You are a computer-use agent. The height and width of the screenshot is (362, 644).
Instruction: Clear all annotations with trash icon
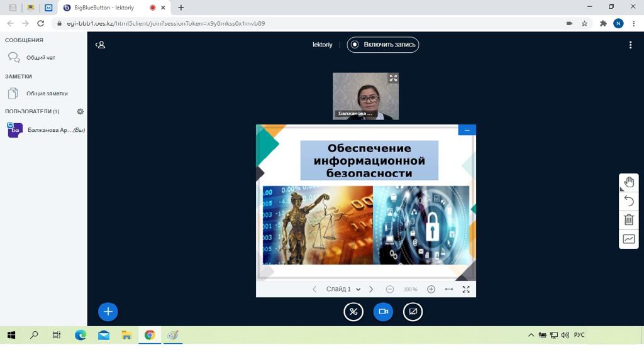tap(629, 220)
